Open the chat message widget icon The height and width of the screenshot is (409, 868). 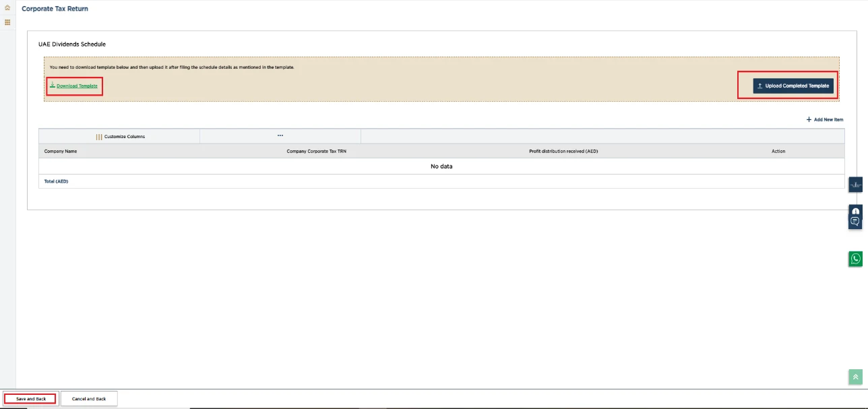(855, 221)
